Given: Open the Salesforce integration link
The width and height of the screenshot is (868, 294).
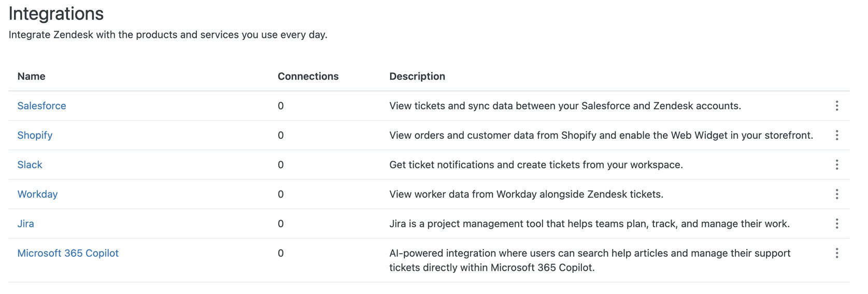Looking at the screenshot, I should coord(41,106).
